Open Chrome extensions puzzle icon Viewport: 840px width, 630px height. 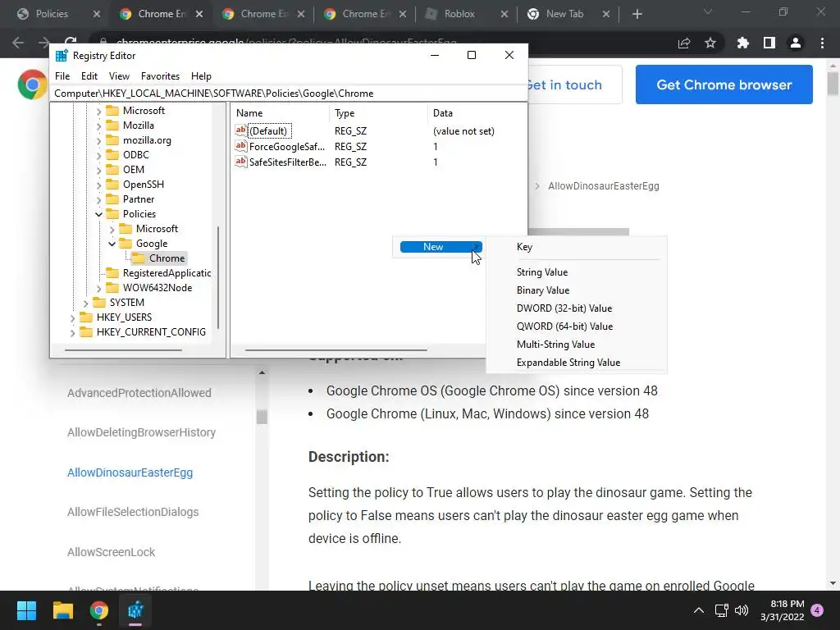pos(743,43)
